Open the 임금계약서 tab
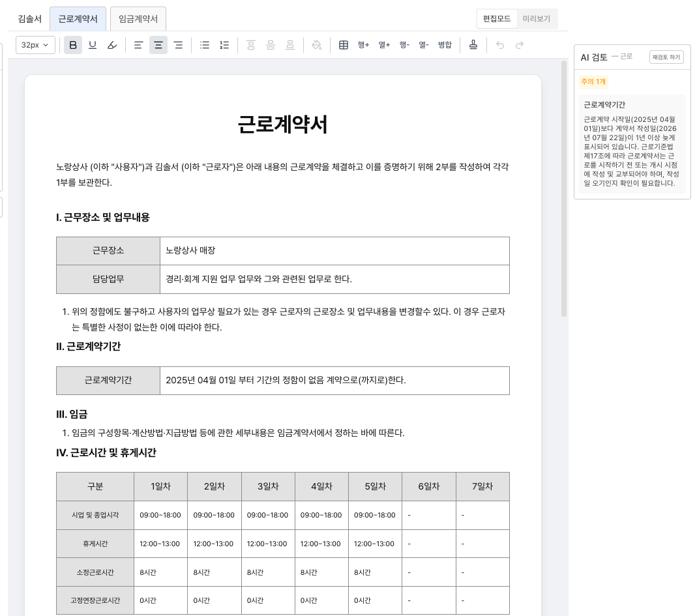 (x=138, y=19)
